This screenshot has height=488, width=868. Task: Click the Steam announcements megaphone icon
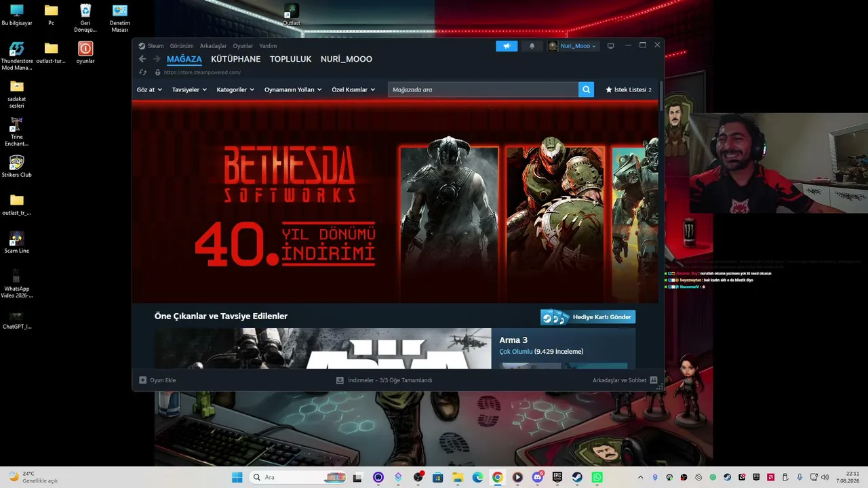(507, 46)
